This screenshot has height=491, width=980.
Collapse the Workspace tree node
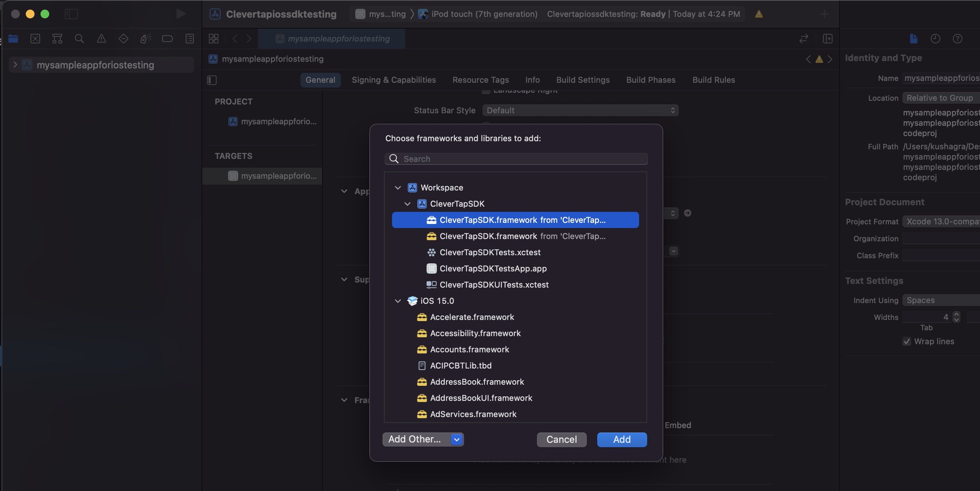398,188
